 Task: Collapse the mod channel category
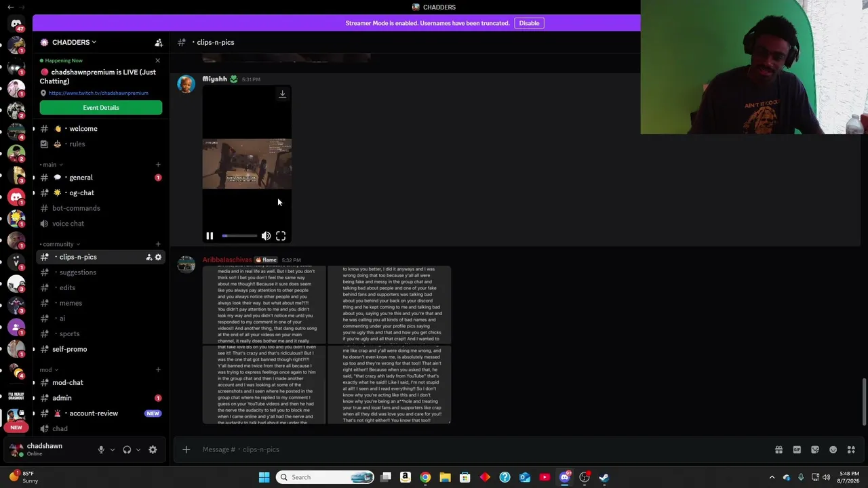pyautogui.click(x=49, y=370)
